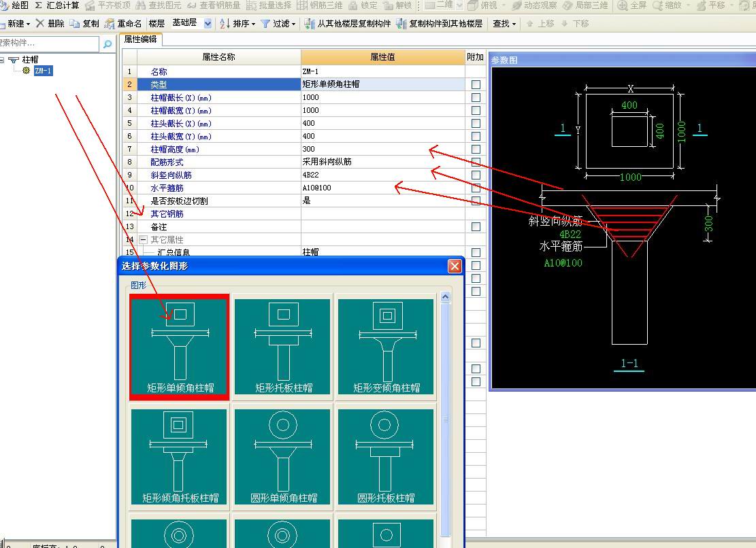This screenshot has height=548, width=756.
Task: Click the 属性名称 column header
Action: tap(219, 57)
